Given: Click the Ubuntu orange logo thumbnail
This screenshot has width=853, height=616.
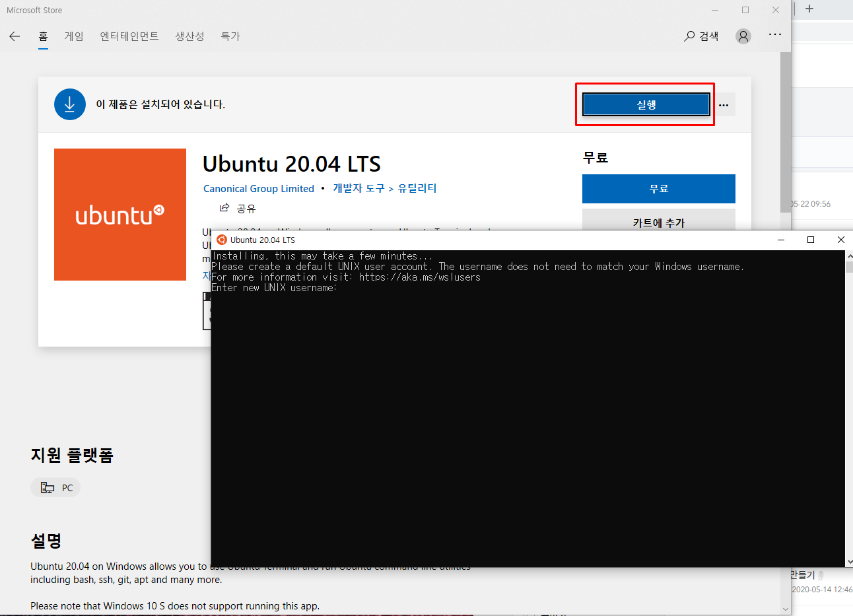Looking at the screenshot, I should [x=120, y=215].
